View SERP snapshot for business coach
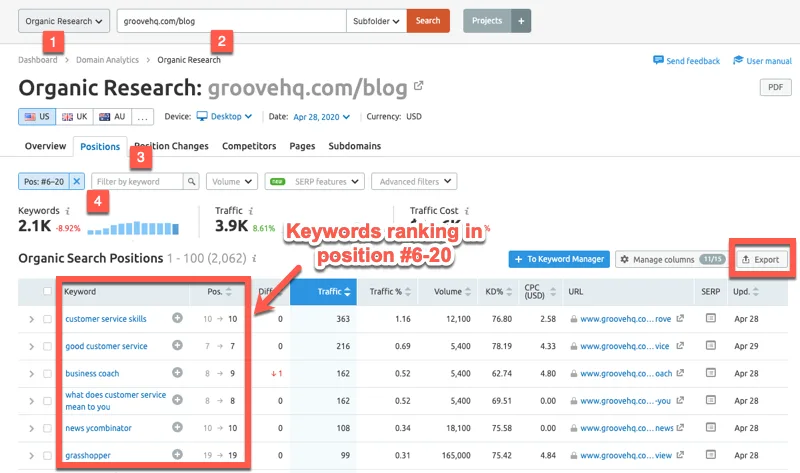Viewport: 800px width, 473px height. tap(711, 372)
